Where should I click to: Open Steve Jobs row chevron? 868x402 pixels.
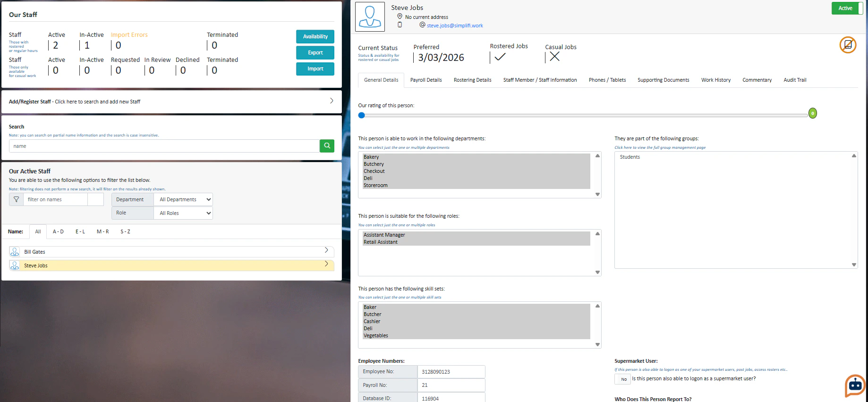326,264
